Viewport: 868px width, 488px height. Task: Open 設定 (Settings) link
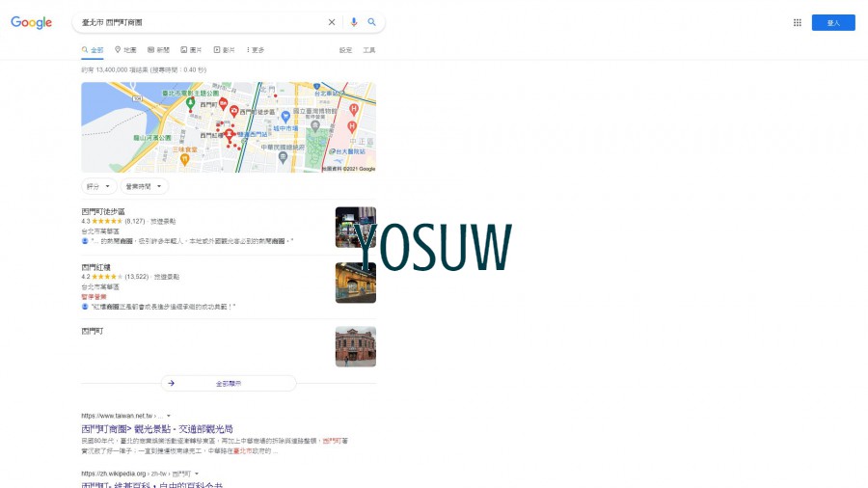[345, 50]
